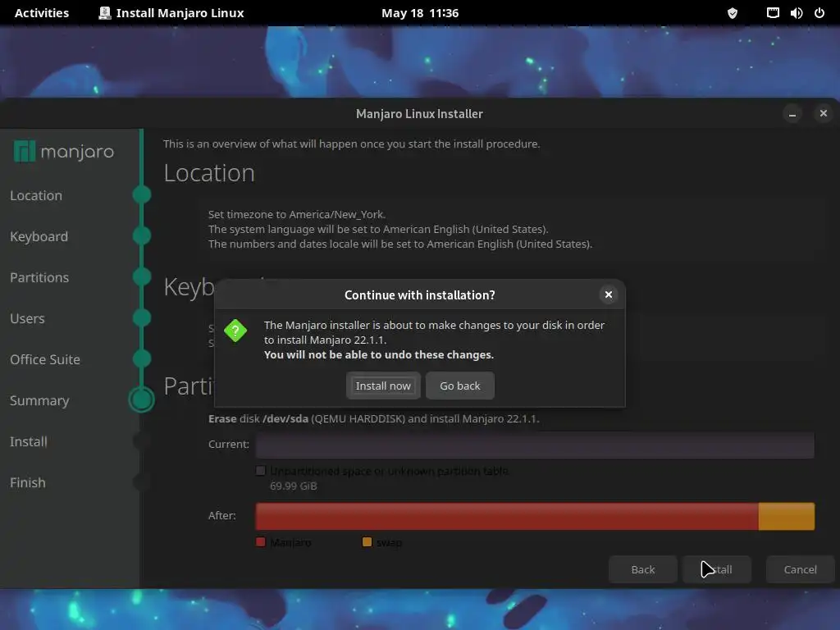Click the shield security tray icon
Viewport: 840px width, 630px height.
[x=733, y=13]
